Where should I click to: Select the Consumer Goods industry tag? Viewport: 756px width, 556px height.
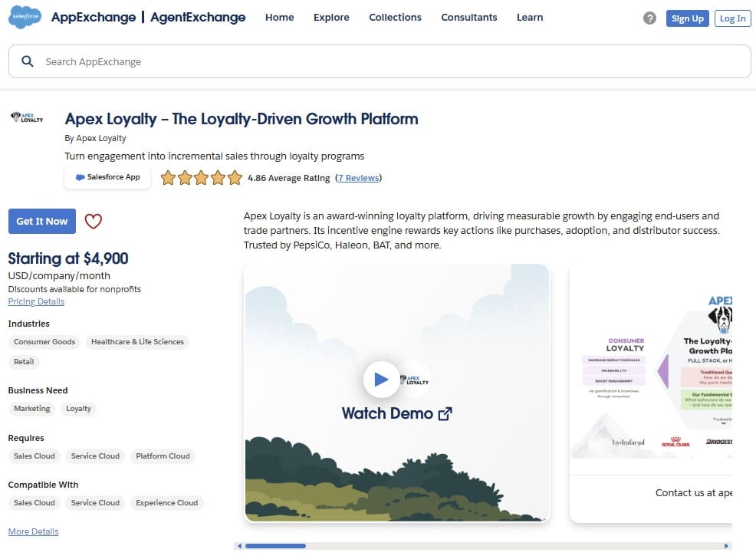tap(44, 341)
